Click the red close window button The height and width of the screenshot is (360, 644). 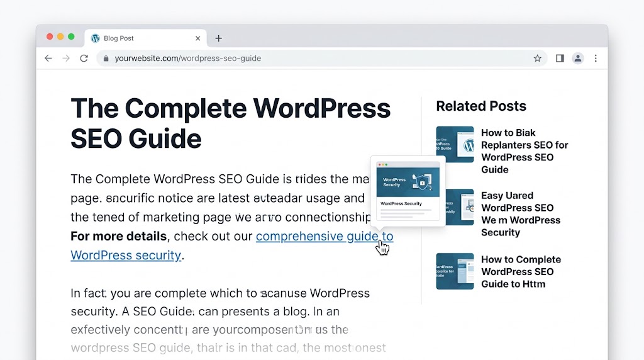(50, 37)
